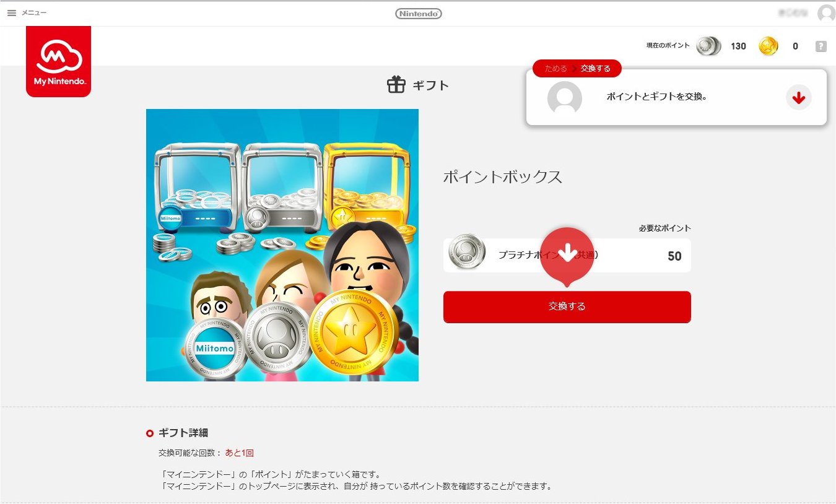Select the 交換する breadcrumb step
Image resolution: width=836 pixels, height=504 pixels.
(x=595, y=68)
